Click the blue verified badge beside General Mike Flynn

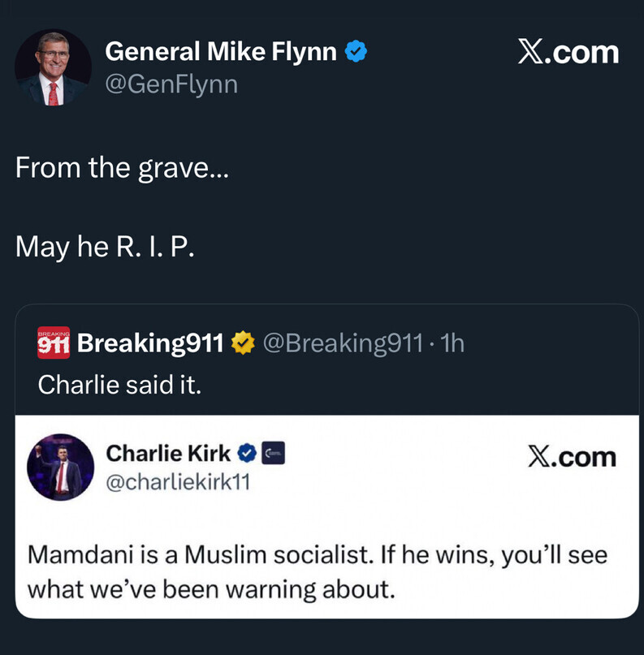[356, 52]
